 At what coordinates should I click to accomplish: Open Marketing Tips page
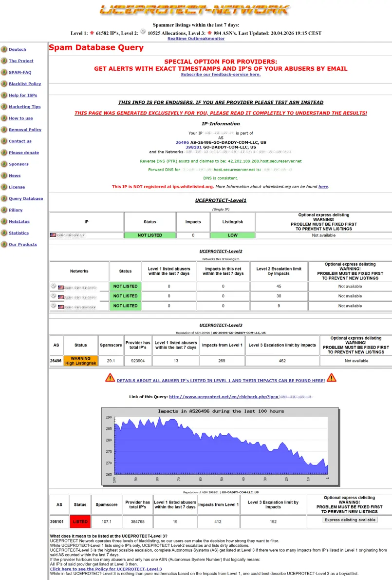pos(25,107)
